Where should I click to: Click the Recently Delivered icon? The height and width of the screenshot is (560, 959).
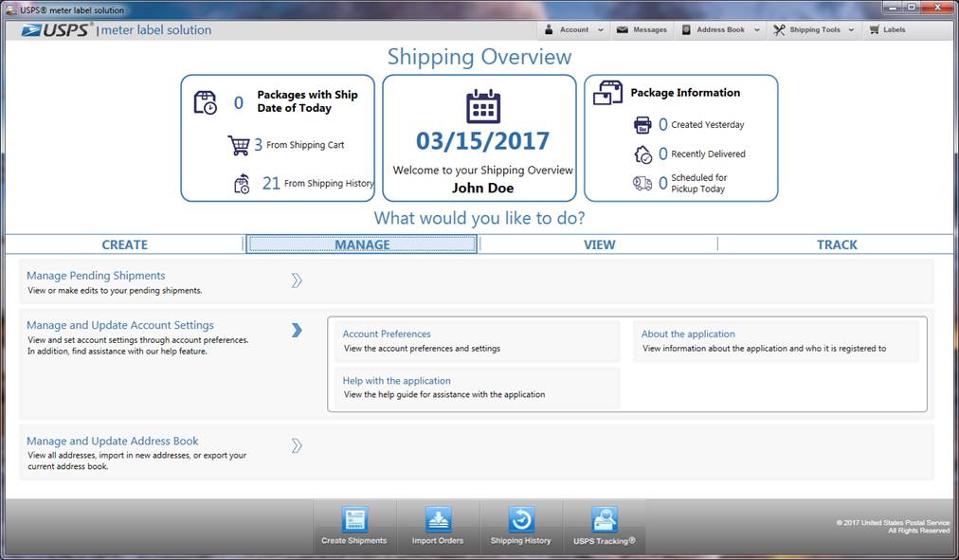coord(642,154)
